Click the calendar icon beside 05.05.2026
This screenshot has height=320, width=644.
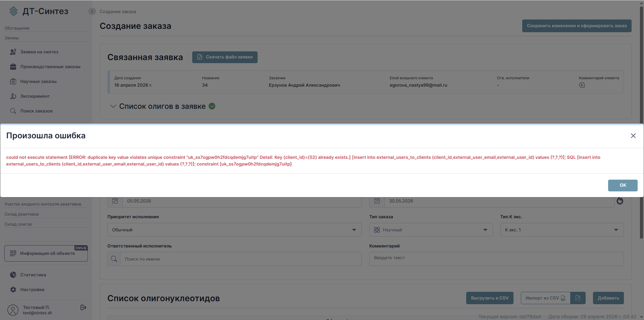115,201
